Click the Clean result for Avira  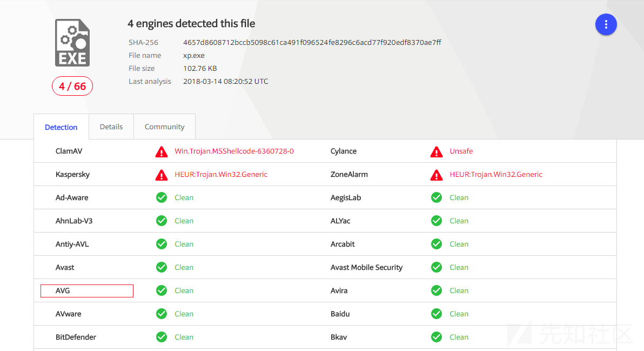(x=459, y=290)
